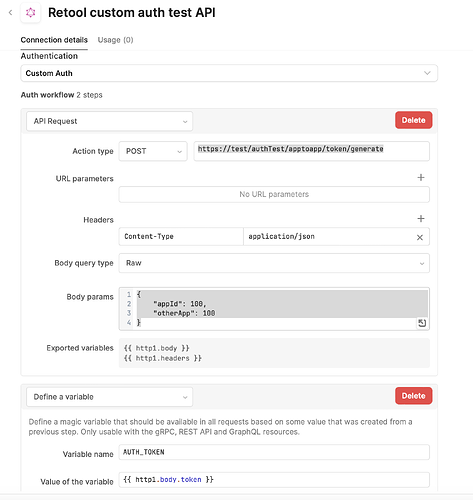Switch to the Usage (0) tab

point(115,40)
